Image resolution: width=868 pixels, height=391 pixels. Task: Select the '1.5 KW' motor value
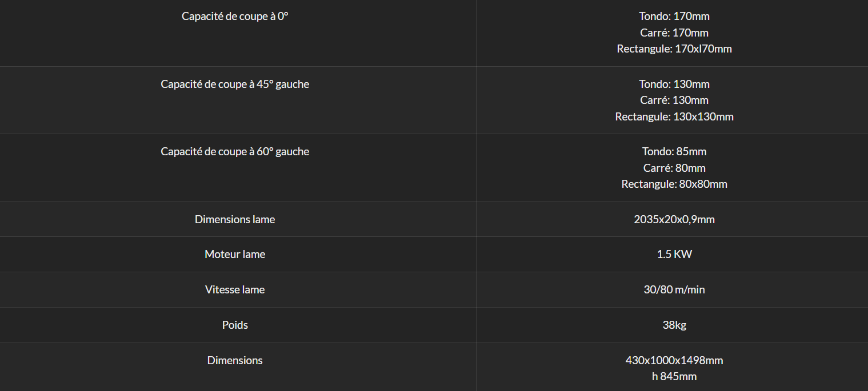pyautogui.click(x=674, y=254)
